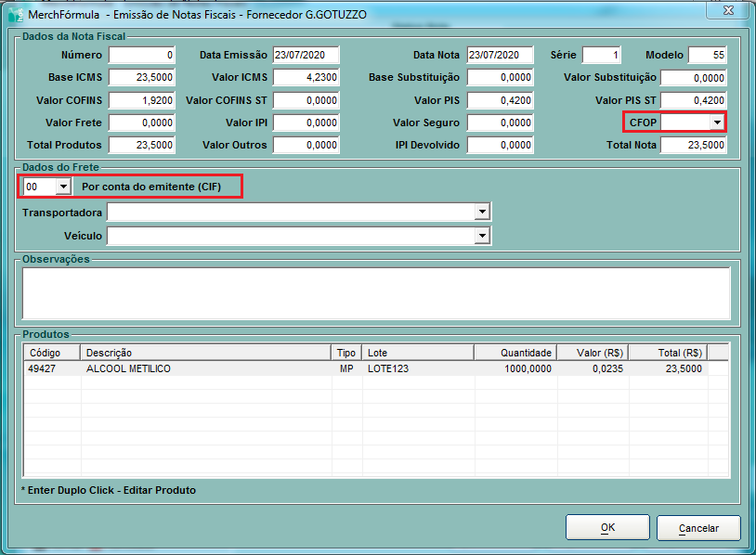This screenshot has width=756, height=555.
Task: Click the Série input field
Action: (601, 55)
